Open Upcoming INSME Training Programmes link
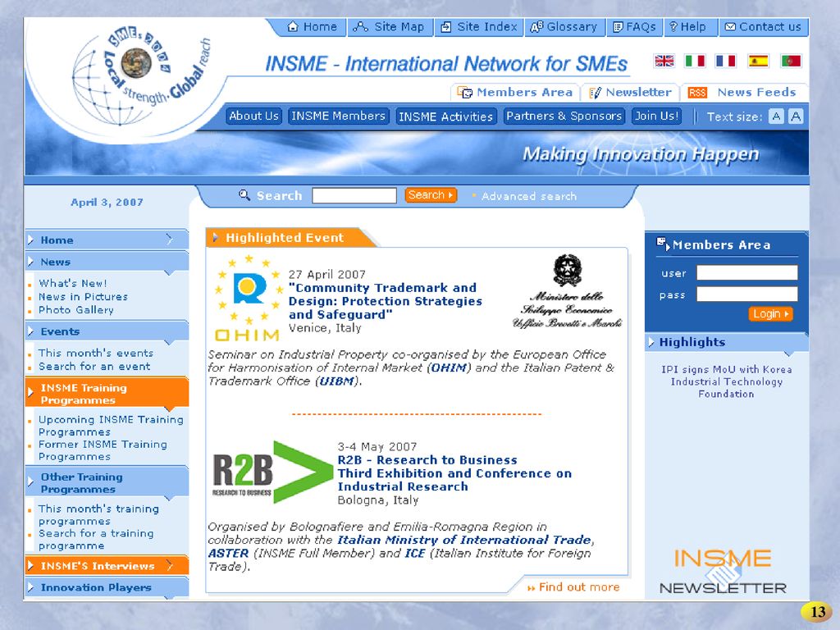Image resolution: width=840 pixels, height=630 pixels. click(111, 426)
